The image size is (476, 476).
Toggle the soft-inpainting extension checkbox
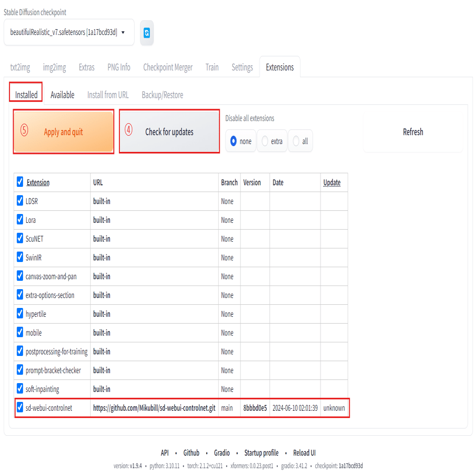click(x=20, y=389)
